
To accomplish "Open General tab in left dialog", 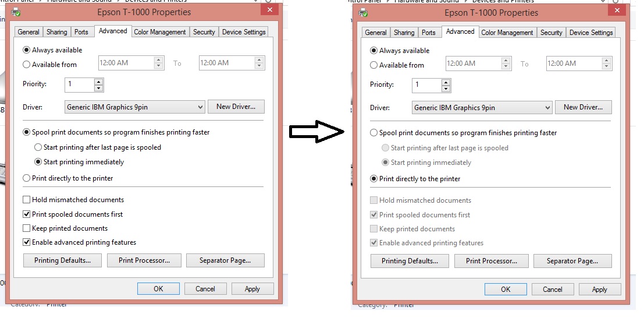I will [29, 31].
